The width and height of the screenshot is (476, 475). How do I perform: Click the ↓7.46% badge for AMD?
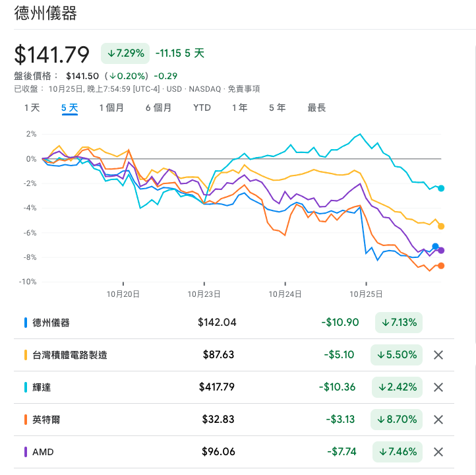(398, 452)
